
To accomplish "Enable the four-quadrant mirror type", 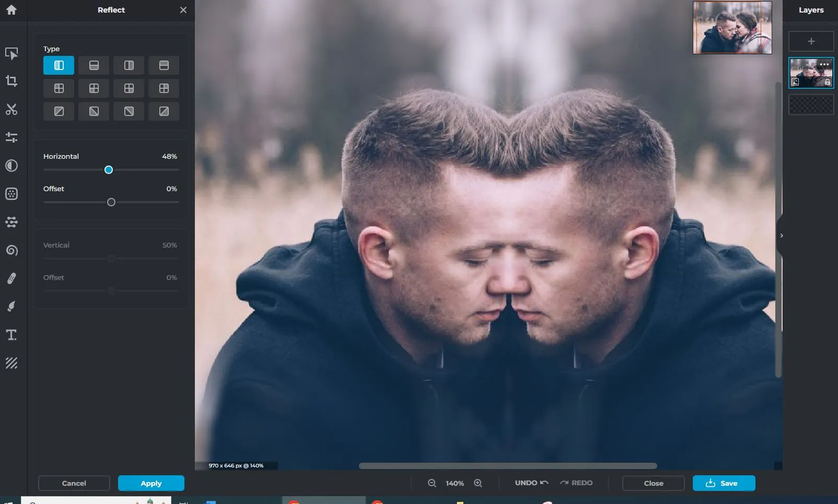I will (x=59, y=88).
